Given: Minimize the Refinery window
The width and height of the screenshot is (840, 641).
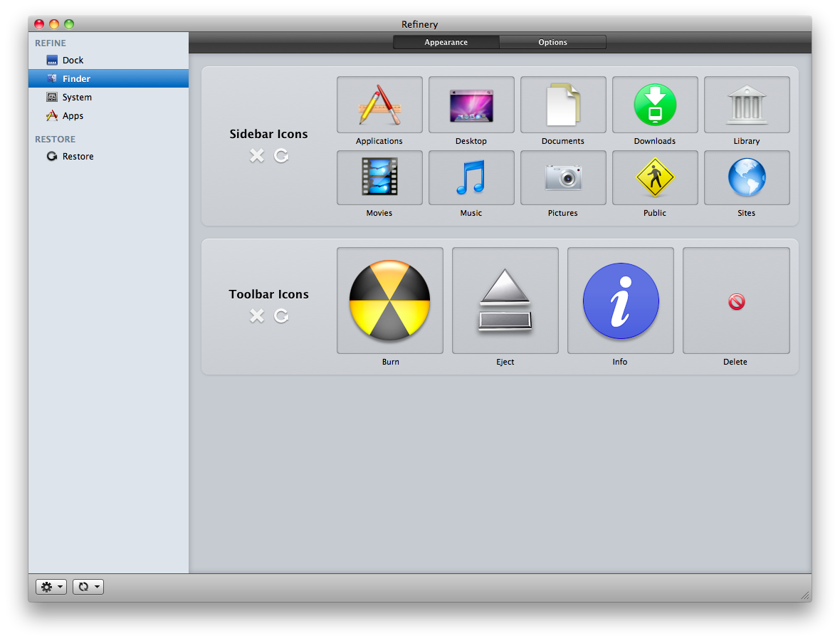Looking at the screenshot, I should [54, 24].
